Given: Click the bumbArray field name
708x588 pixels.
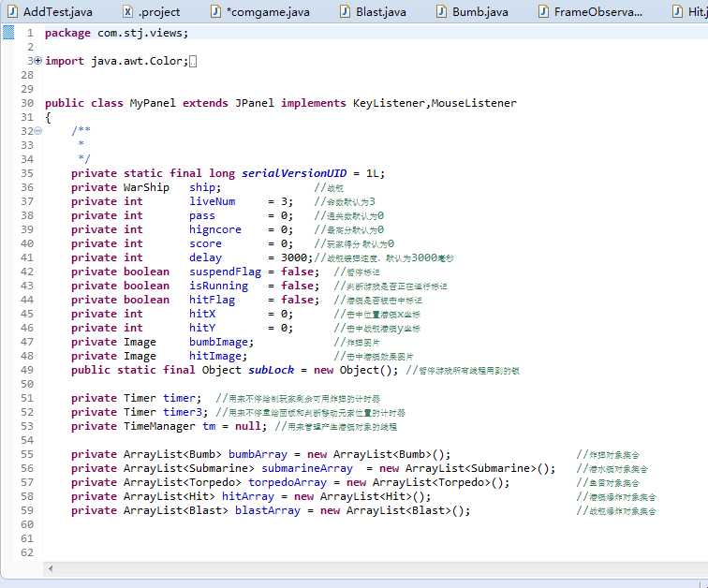Looking at the screenshot, I should [x=258, y=454].
